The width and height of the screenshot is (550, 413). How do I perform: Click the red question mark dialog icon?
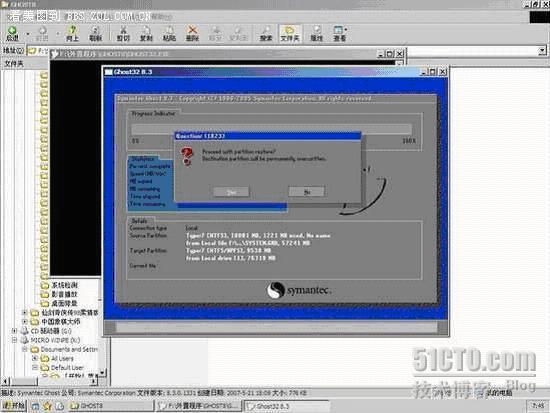[x=187, y=156]
